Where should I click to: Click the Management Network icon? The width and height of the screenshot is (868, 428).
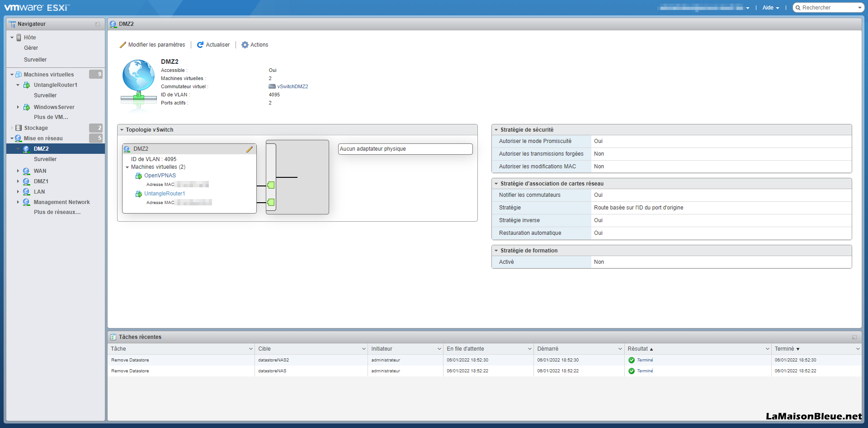point(26,202)
